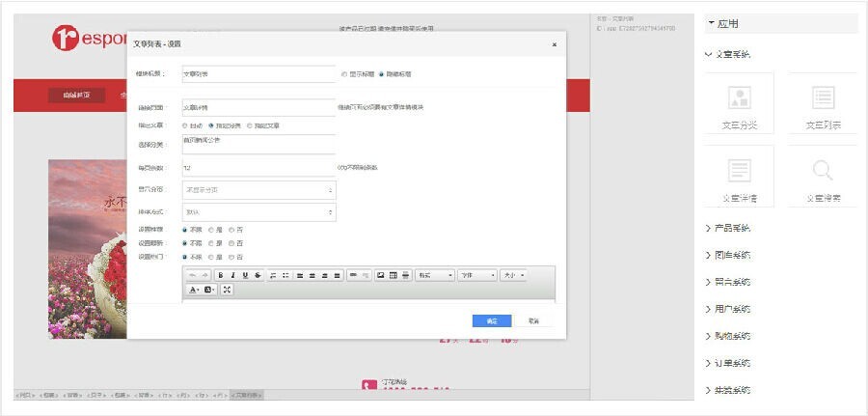Click the blue 确定 button

click(492, 320)
